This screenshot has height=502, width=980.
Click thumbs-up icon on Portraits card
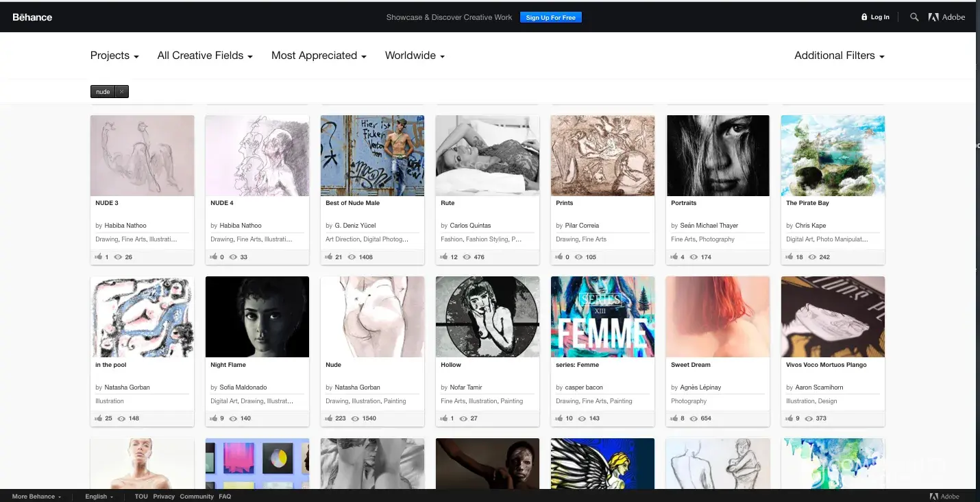coord(674,257)
